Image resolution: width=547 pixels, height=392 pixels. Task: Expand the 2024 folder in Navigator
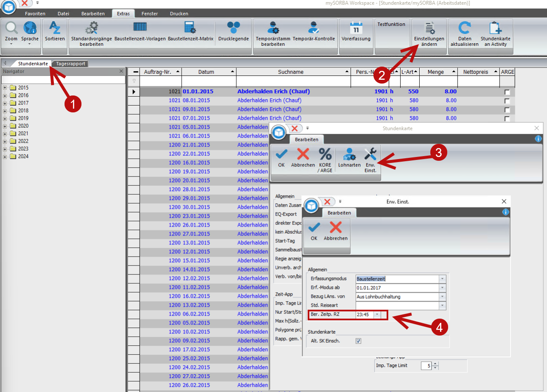click(5, 157)
